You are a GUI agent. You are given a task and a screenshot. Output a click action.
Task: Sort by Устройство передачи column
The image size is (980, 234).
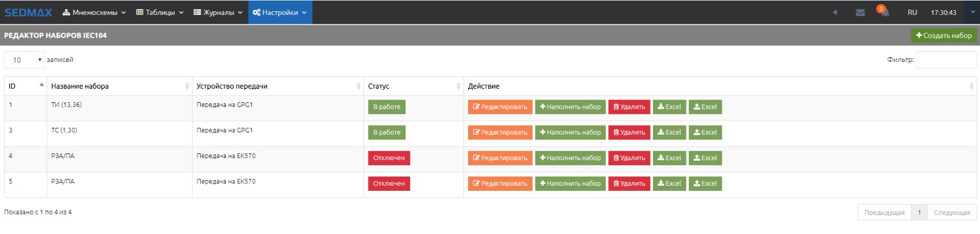pyautogui.click(x=278, y=86)
